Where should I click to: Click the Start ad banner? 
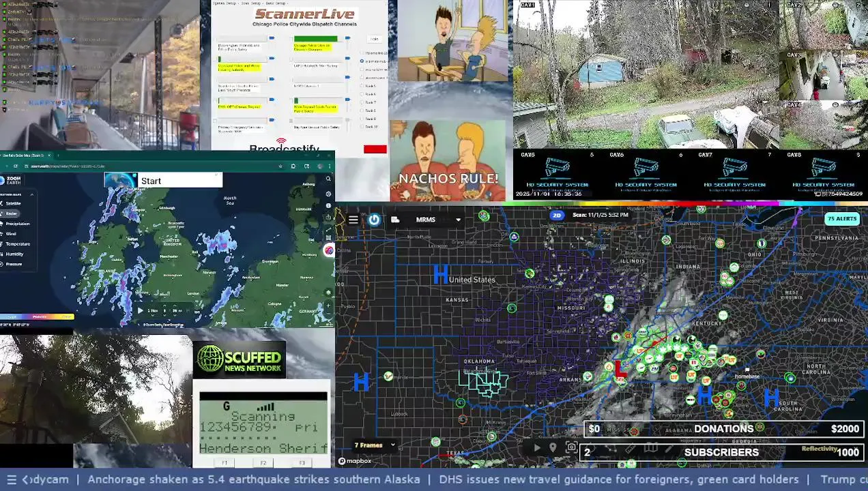coord(164,180)
